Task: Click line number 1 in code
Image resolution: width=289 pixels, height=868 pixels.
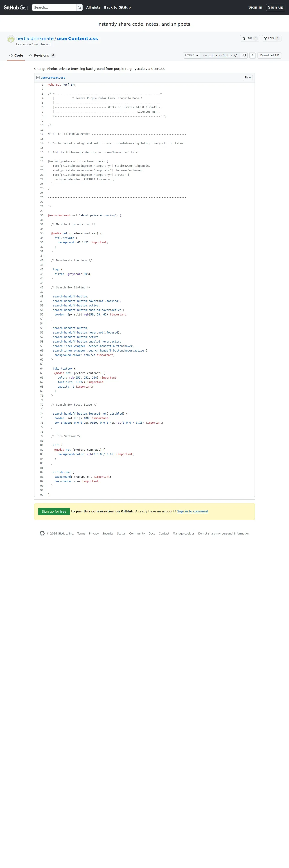Action: point(40,85)
